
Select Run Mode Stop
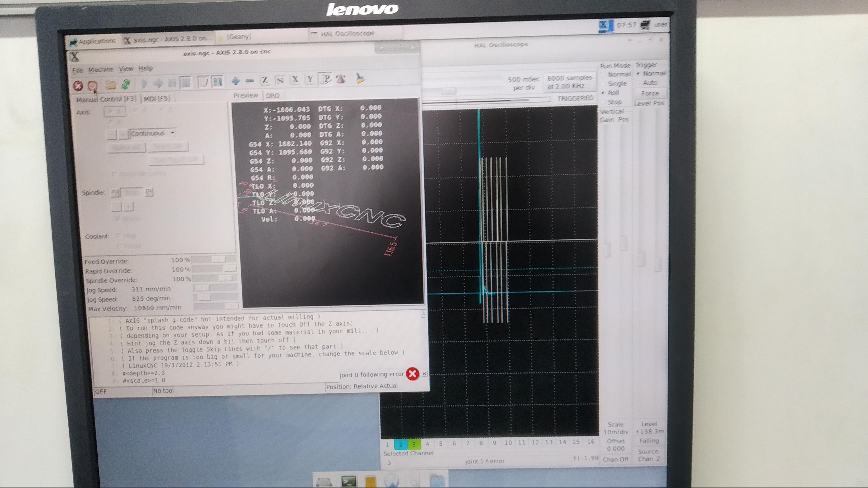(x=611, y=102)
